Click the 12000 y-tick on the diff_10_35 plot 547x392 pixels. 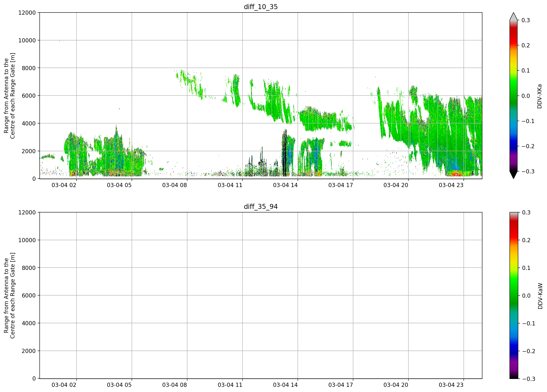click(x=27, y=13)
